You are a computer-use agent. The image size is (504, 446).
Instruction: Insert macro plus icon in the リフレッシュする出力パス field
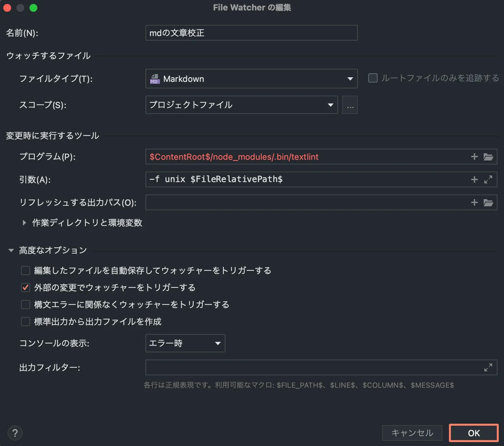[474, 202]
